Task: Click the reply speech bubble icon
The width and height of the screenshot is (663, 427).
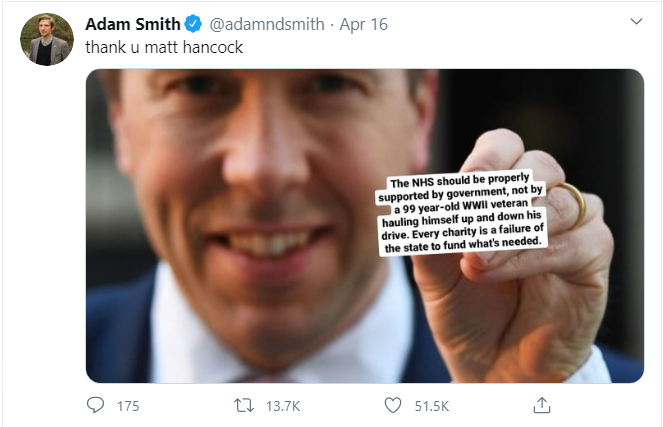Action: tap(96, 406)
